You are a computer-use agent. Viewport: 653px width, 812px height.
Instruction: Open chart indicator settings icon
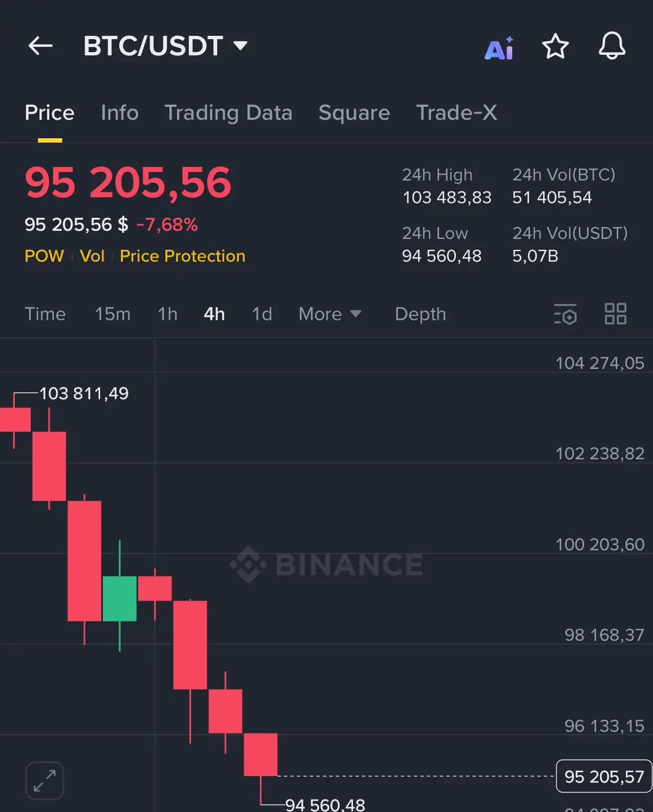[565, 314]
